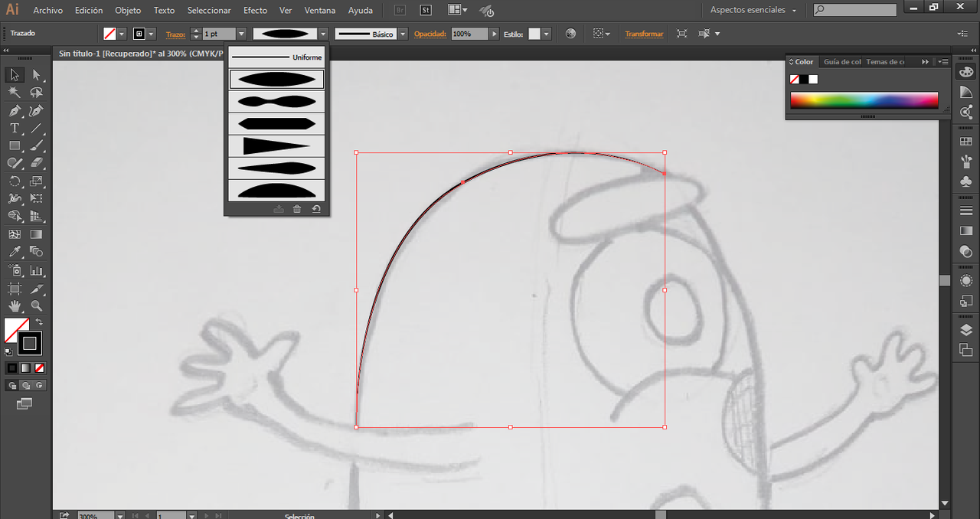Viewport: 980px width, 519px height.
Task: Open the Objeto menu
Action: pyautogui.click(x=128, y=10)
